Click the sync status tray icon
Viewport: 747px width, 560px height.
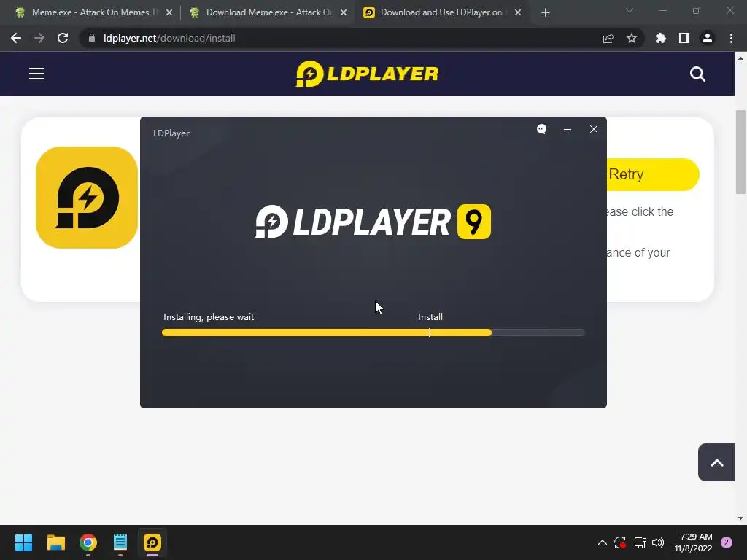620,542
